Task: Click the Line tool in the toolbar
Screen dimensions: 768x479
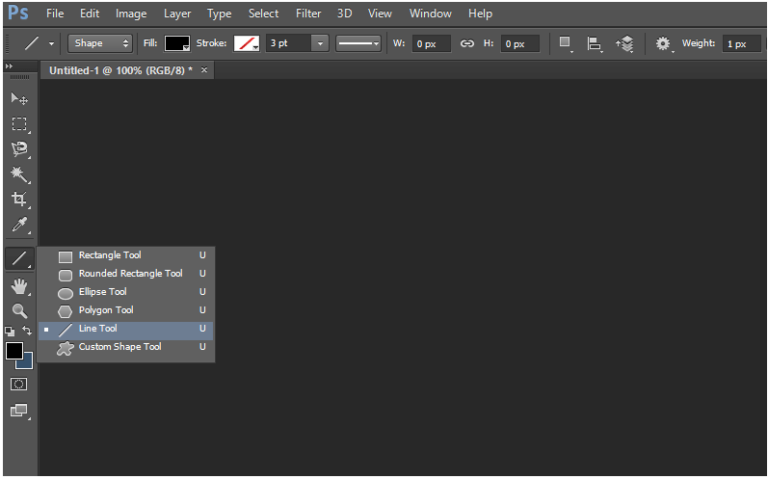Action: pyautogui.click(x=20, y=258)
